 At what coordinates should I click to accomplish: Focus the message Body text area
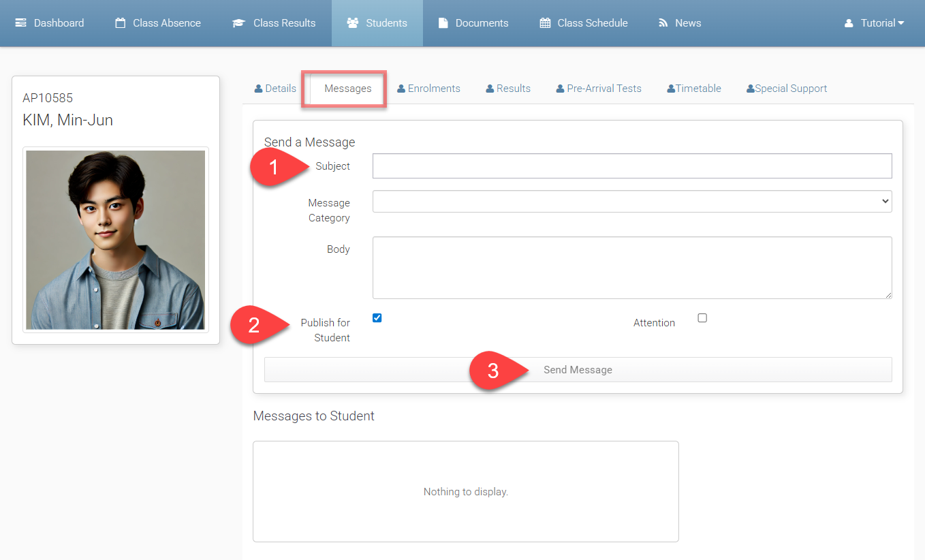coord(631,267)
